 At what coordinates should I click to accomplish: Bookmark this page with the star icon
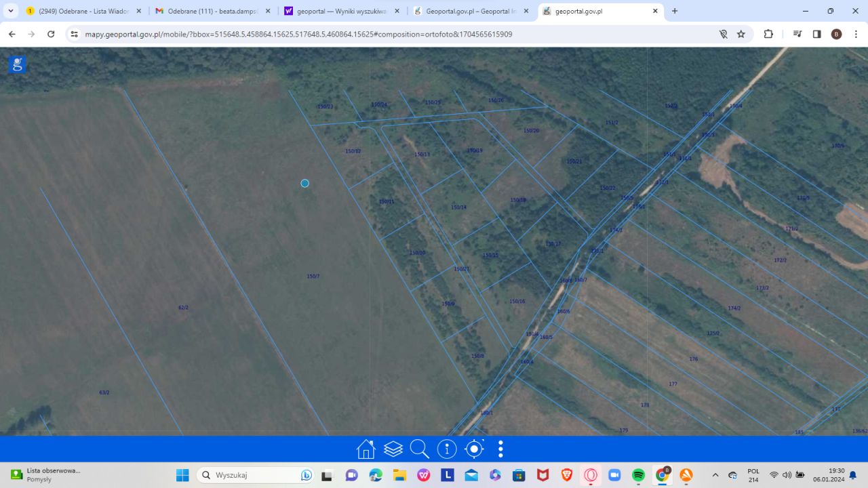click(x=741, y=34)
